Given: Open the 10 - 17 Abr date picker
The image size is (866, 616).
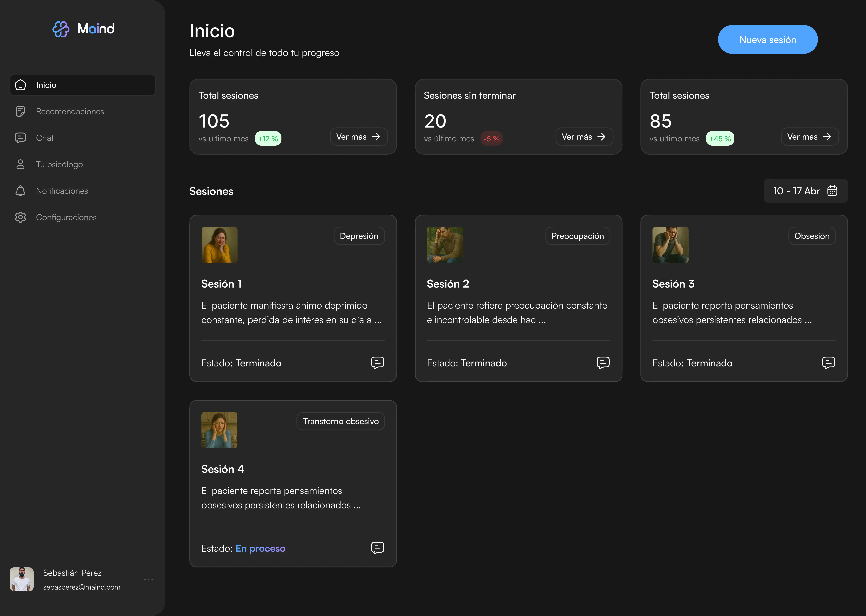Looking at the screenshot, I should 806,191.
